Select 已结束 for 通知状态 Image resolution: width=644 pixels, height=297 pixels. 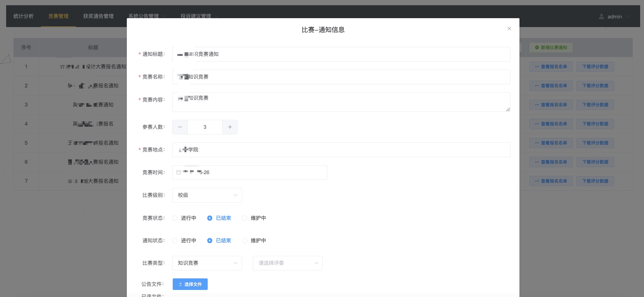219,240
